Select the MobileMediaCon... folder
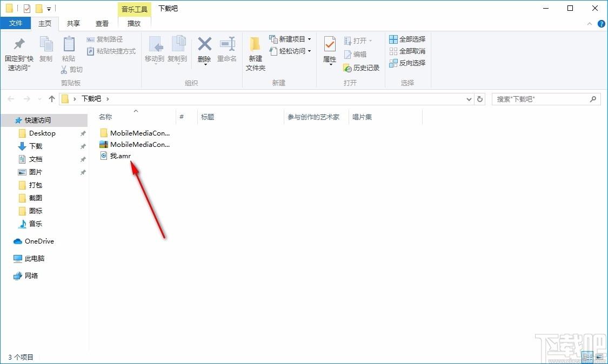Screen dimensions: 608x364 tap(135, 133)
